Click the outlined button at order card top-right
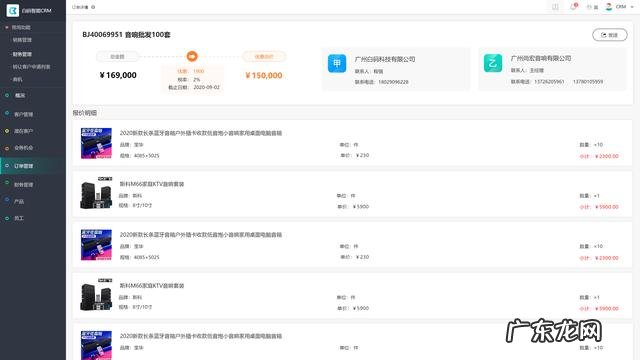640x360 pixels. tap(610, 35)
